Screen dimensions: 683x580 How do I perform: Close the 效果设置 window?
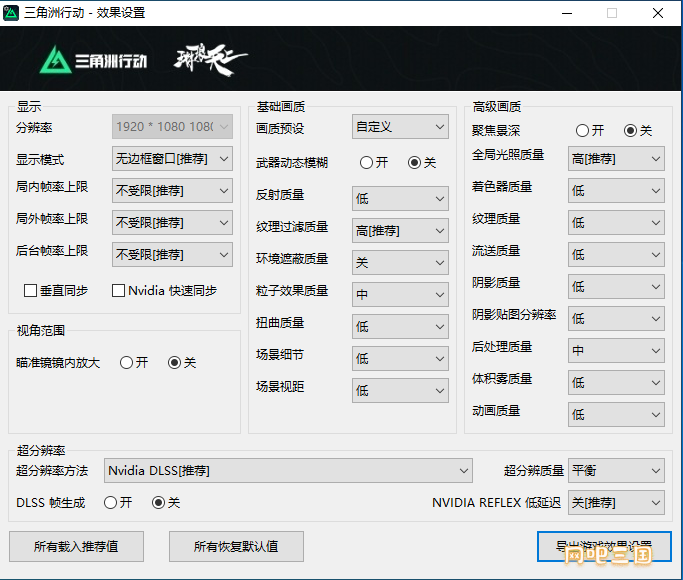[x=658, y=13]
